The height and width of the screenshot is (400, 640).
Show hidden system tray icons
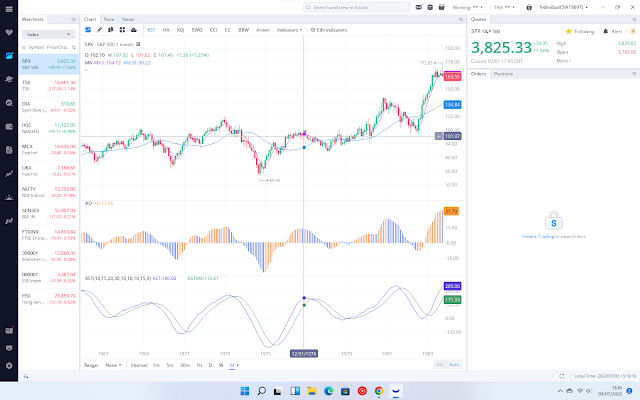(x=560, y=391)
